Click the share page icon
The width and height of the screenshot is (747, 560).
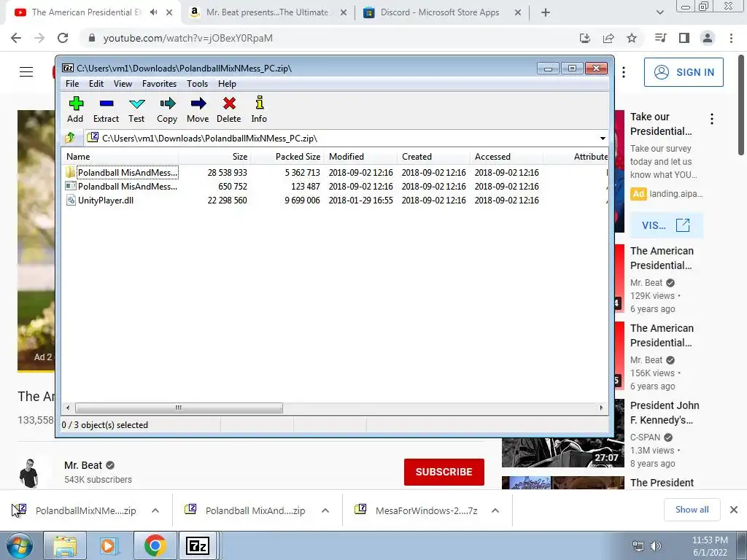pyautogui.click(x=608, y=38)
